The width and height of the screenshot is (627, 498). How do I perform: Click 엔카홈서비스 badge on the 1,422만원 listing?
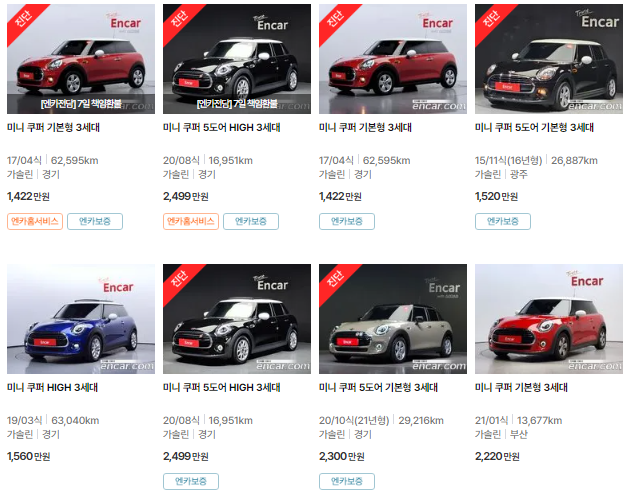click(x=35, y=221)
